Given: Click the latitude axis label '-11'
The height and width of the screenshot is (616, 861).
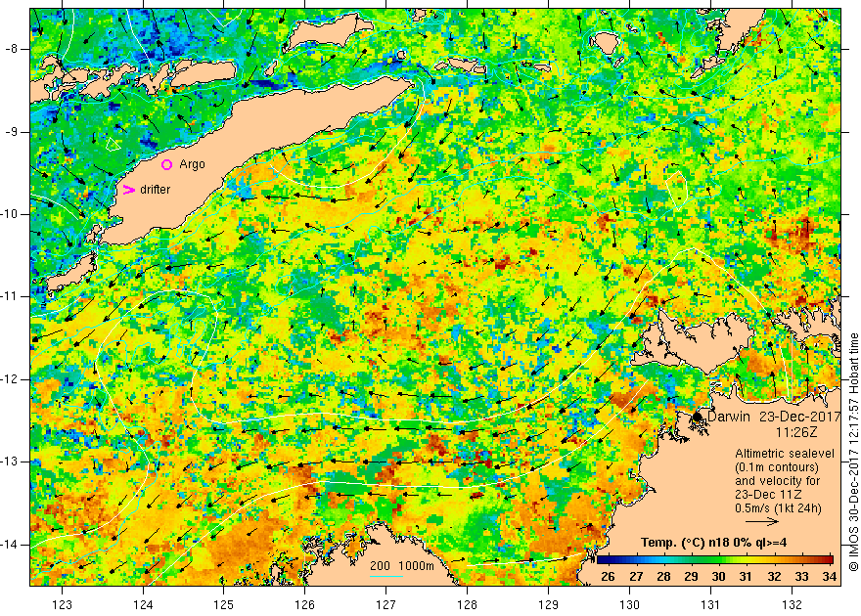Looking at the screenshot, I should (x=11, y=296).
